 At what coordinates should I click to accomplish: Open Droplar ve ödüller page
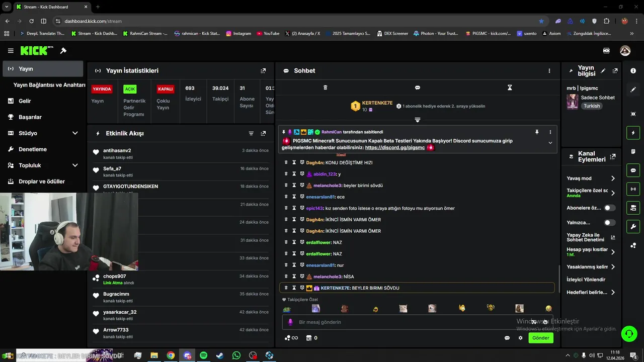pos(43,182)
